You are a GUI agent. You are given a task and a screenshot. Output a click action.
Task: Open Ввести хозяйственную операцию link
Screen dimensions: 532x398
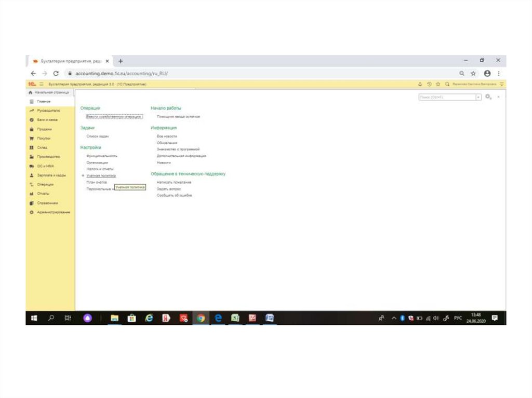coord(114,117)
